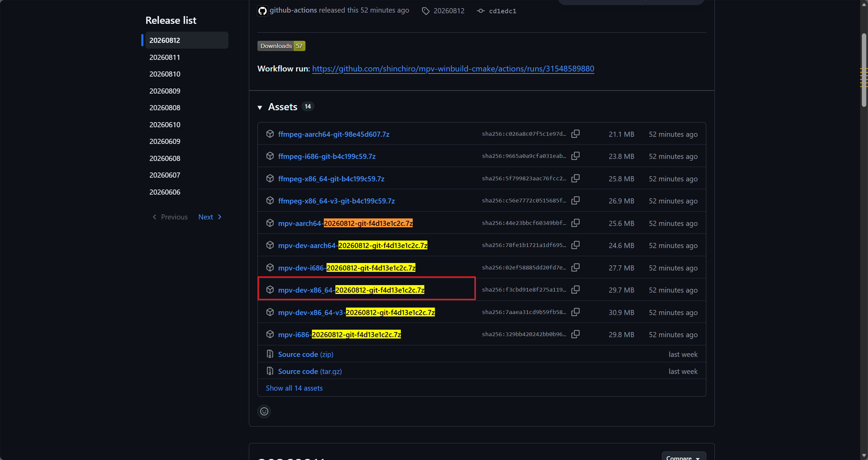The width and height of the screenshot is (868, 460).
Task: Click the page vertical scrollbar thumb
Action: 864,70
